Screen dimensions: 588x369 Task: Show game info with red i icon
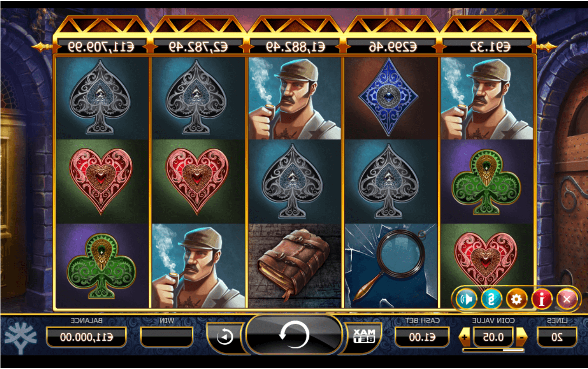click(541, 299)
